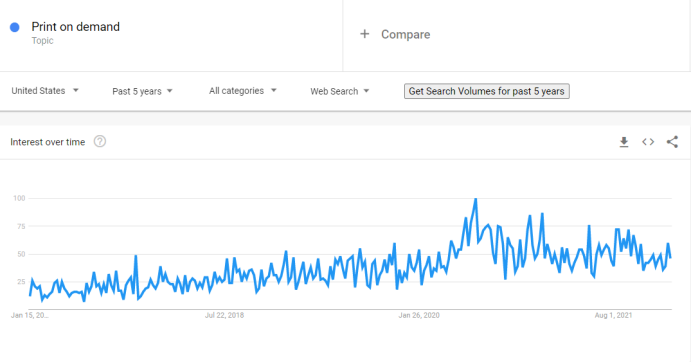The height and width of the screenshot is (362, 692).
Task: Click the Topic label under the search term
Action: [42, 41]
